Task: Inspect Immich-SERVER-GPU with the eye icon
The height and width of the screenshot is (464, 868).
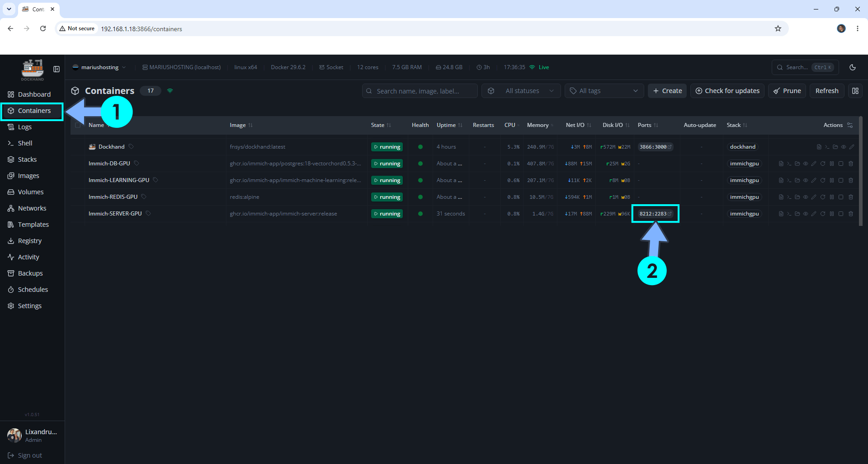Action: [x=806, y=214]
